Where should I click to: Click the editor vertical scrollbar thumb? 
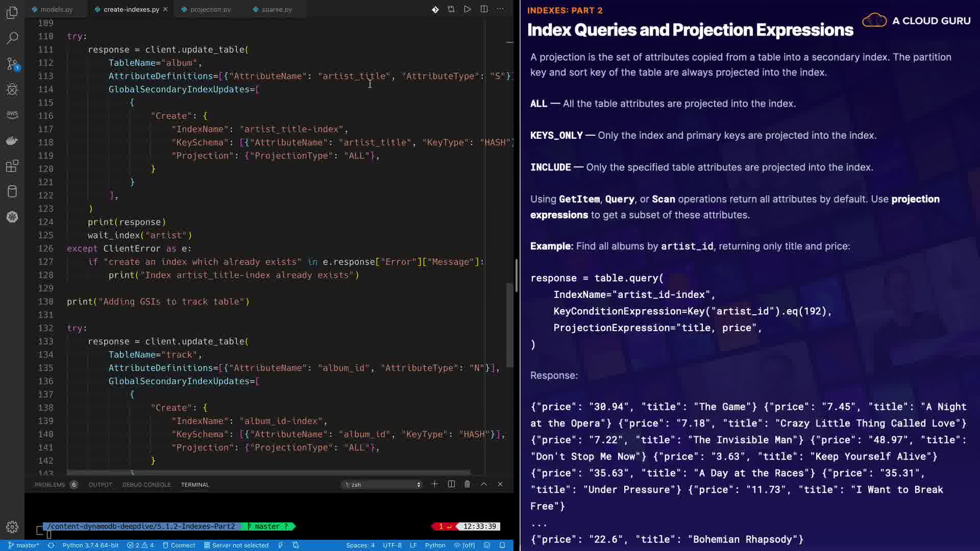coord(509,324)
